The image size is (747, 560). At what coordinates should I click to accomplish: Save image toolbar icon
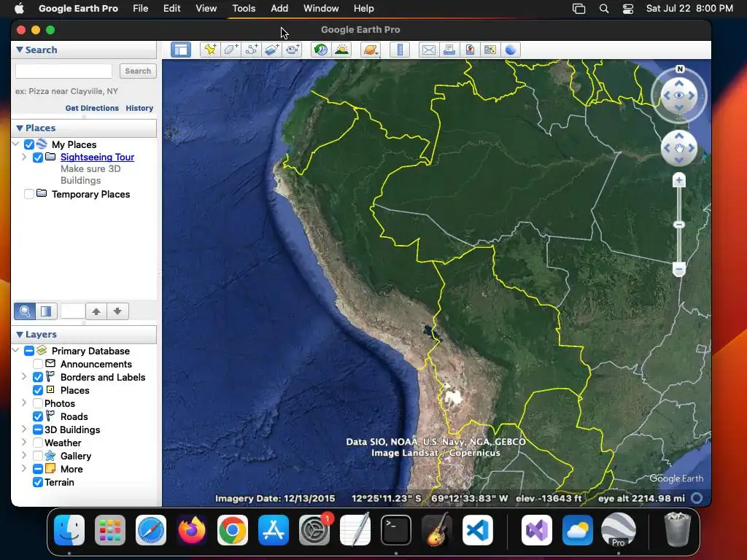(x=470, y=50)
